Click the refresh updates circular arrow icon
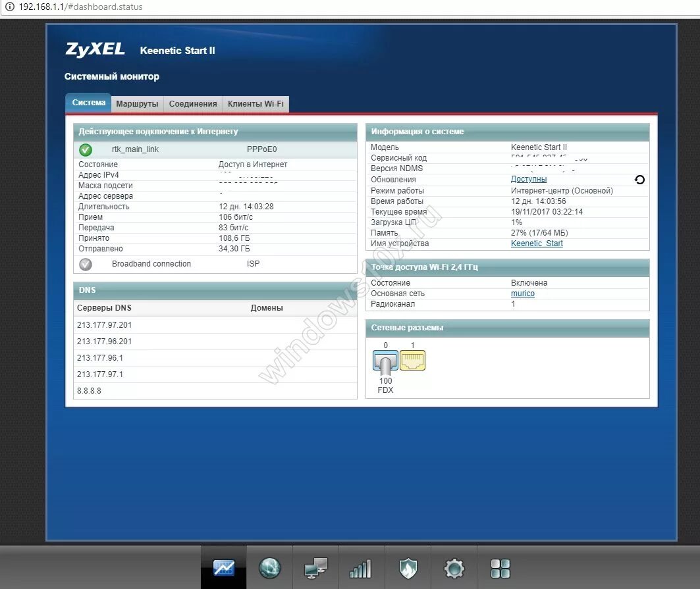This screenshot has height=589, width=700. pos(639,179)
